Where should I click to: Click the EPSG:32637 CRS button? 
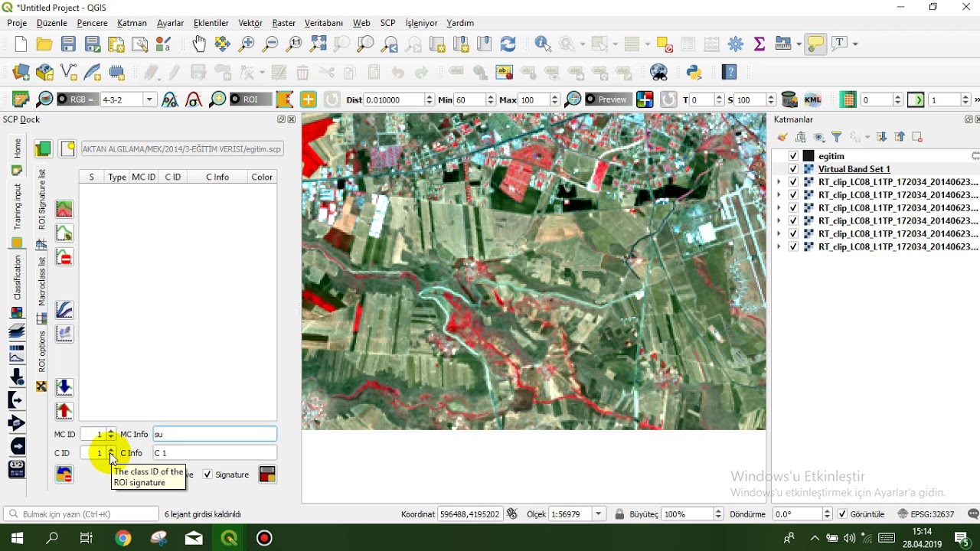point(926,514)
